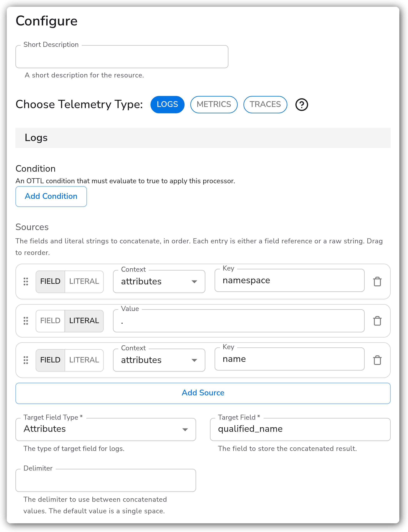Focus the Delimiter input field
Viewport: 408px width, 532px height.
[106, 480]
